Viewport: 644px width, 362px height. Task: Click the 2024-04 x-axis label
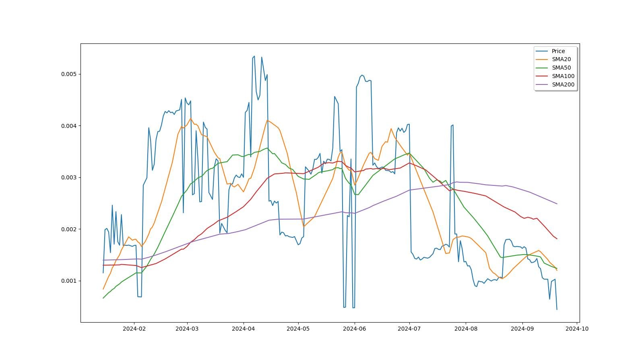244,329
